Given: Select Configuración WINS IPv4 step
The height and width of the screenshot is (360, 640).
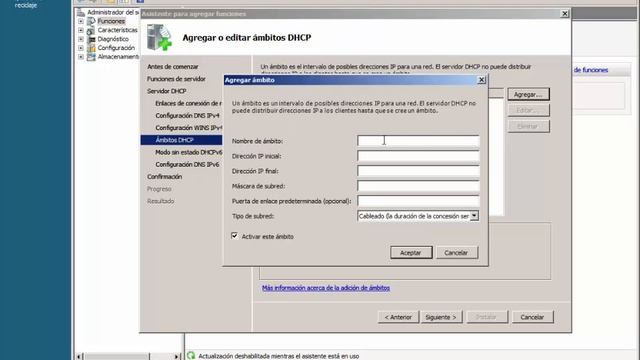Looking at the screenshot, I should [189, 128].
